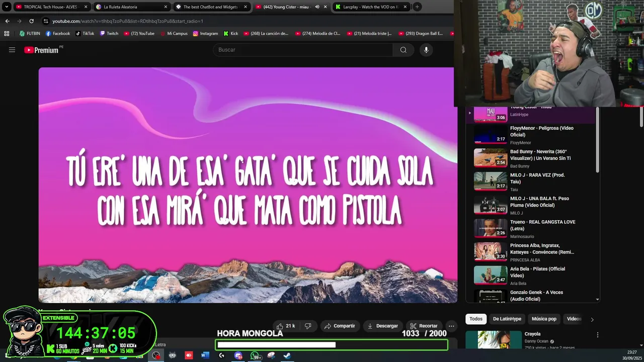The image size is (644, 362).
Task: Switch to La Ruleta Aleatoria tab
Action: coord(132,7)
